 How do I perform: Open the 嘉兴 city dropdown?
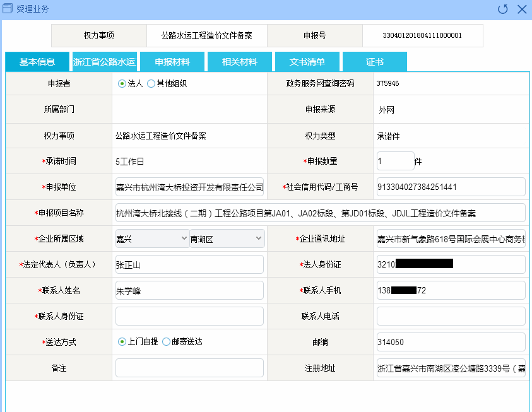coord(151,238)
